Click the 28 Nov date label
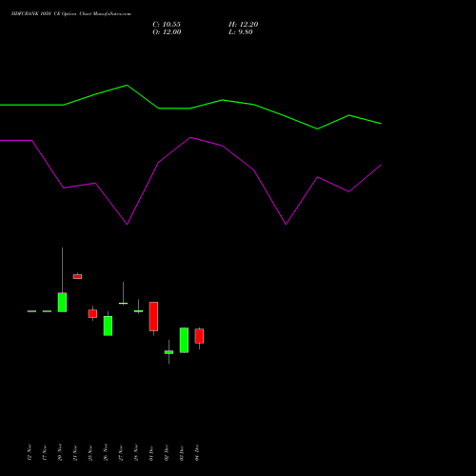The width and height of the screenshot is (476, 476). tap(136, 452)
